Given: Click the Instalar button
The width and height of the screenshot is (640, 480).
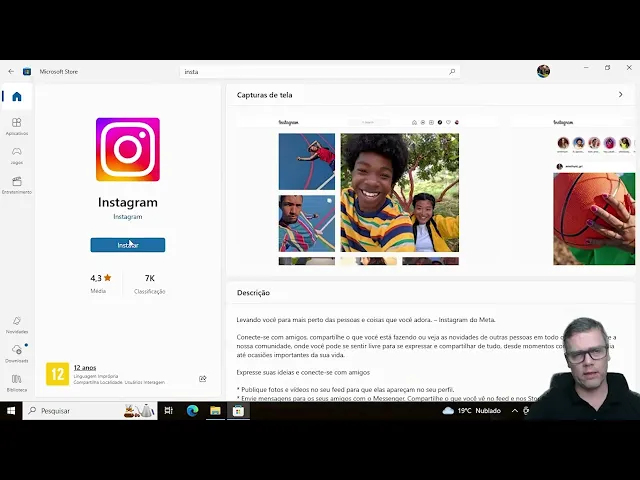Looking at the screenshot, I should pos(128,245).
